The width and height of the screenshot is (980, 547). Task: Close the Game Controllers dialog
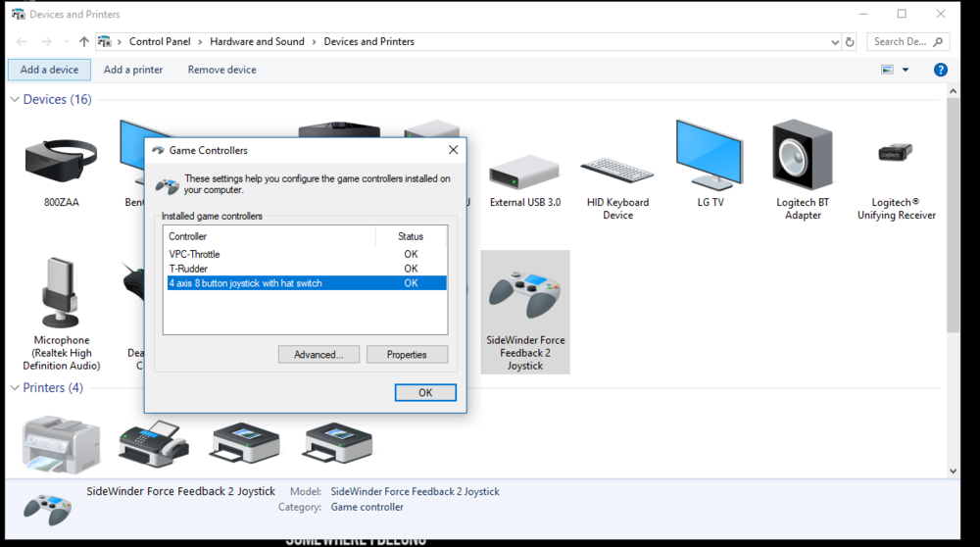pyautogui.click(x=453, y=150)
